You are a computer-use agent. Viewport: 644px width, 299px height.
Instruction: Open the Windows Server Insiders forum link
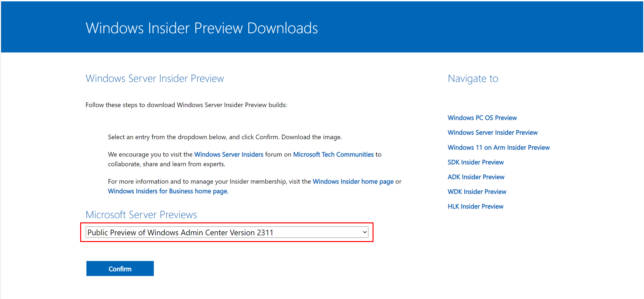pyautogui.click(x=229, y=154)
